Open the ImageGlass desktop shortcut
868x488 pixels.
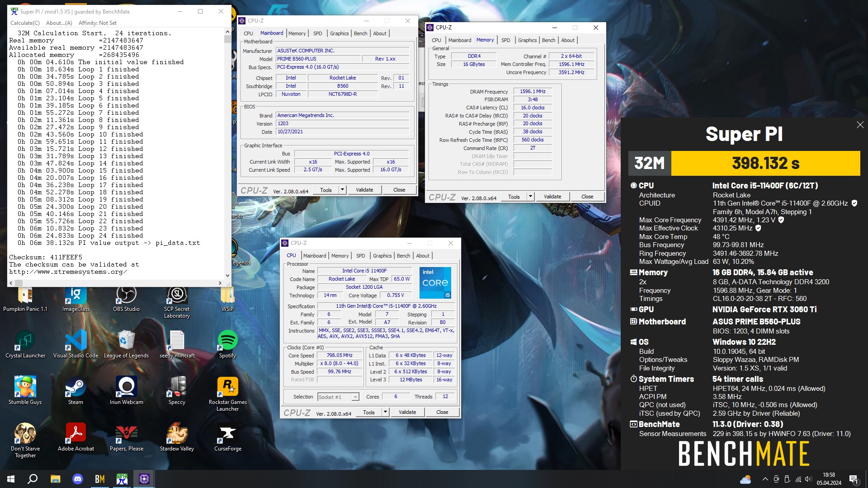[x=76, y=299]
